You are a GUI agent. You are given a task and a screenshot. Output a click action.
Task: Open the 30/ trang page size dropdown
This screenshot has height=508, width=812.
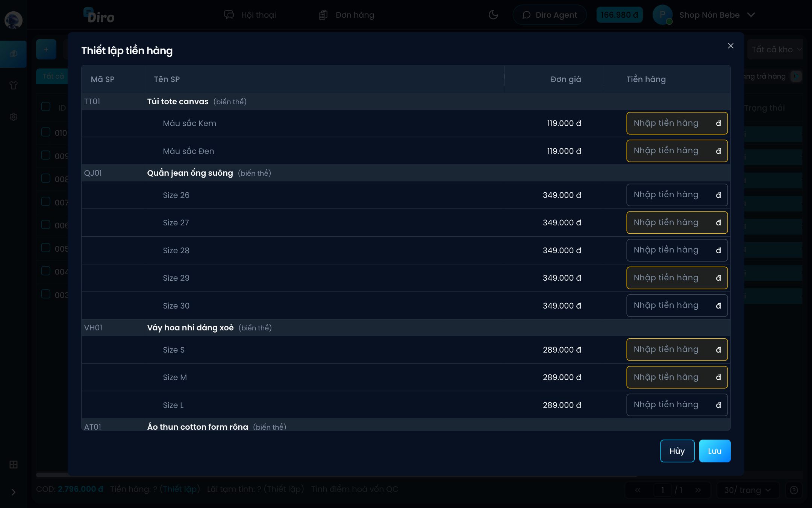pyautogui.click(x=748, y=490)
